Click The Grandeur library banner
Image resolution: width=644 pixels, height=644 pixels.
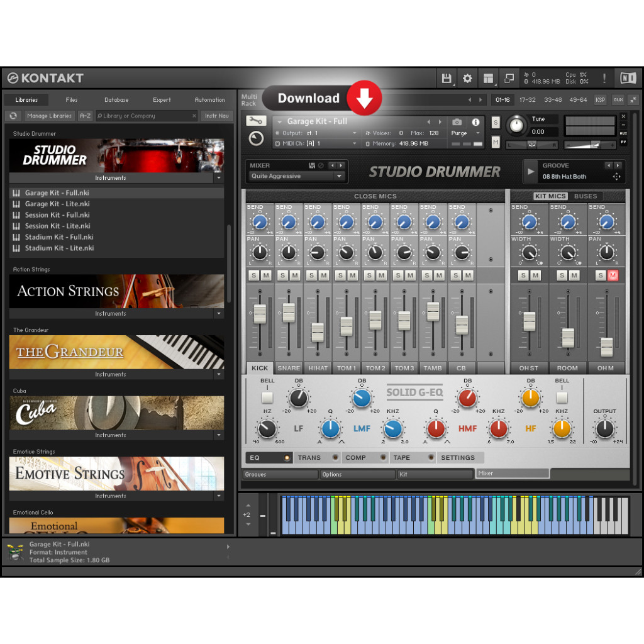tap(116, 352)
